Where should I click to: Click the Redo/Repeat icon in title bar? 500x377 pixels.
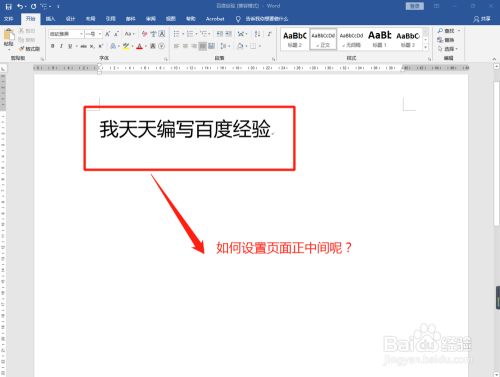[x=33, y=6]
